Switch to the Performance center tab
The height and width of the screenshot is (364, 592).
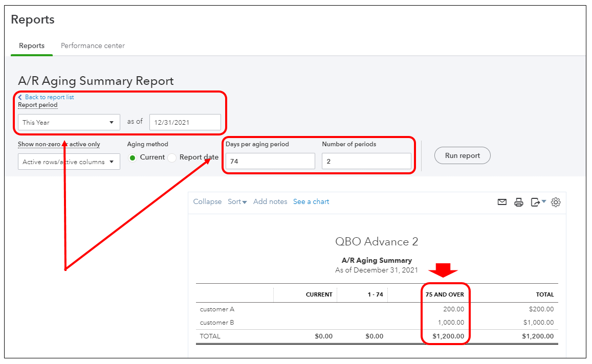(93, 45)
